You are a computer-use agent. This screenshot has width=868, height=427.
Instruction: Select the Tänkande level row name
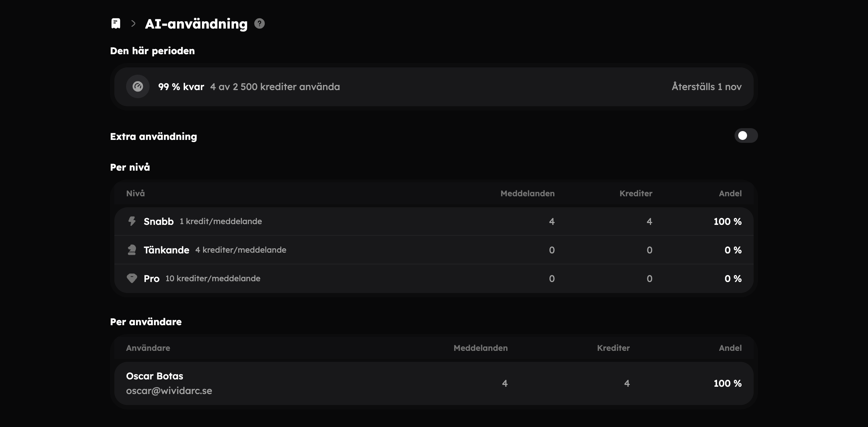point(166,250)
